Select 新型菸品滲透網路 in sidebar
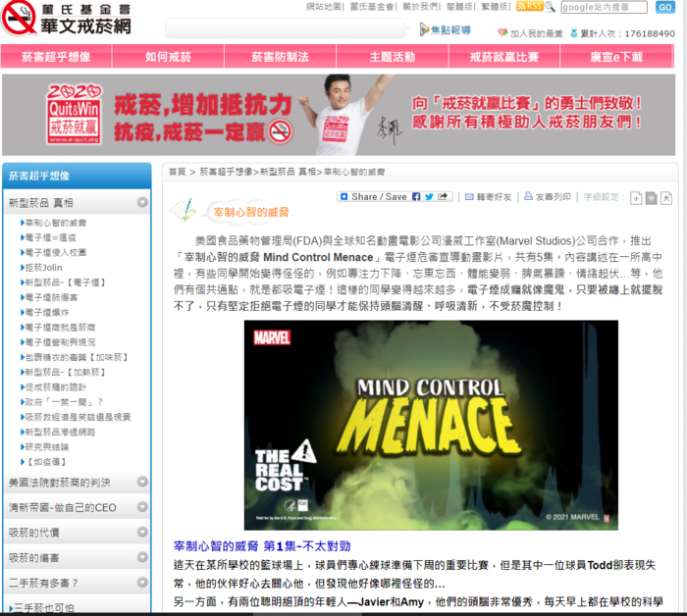 click(x=60, y=433)
